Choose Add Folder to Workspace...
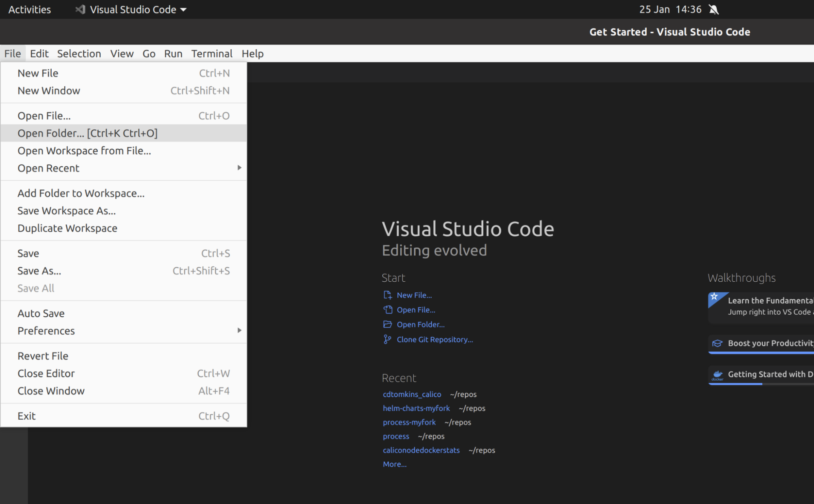The width and height of the screenshot is (814, 504). tap(123, 193)
